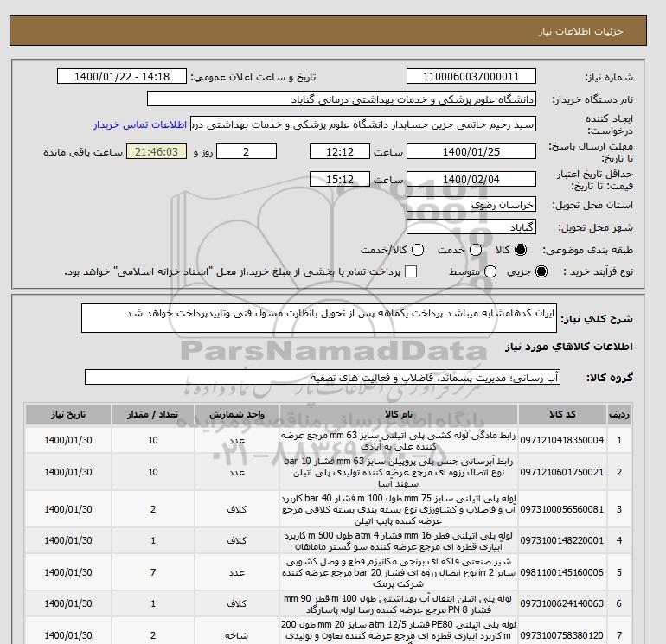Click the buyer organization name field
The image size is (666, 644).
(x=342, y=99)
